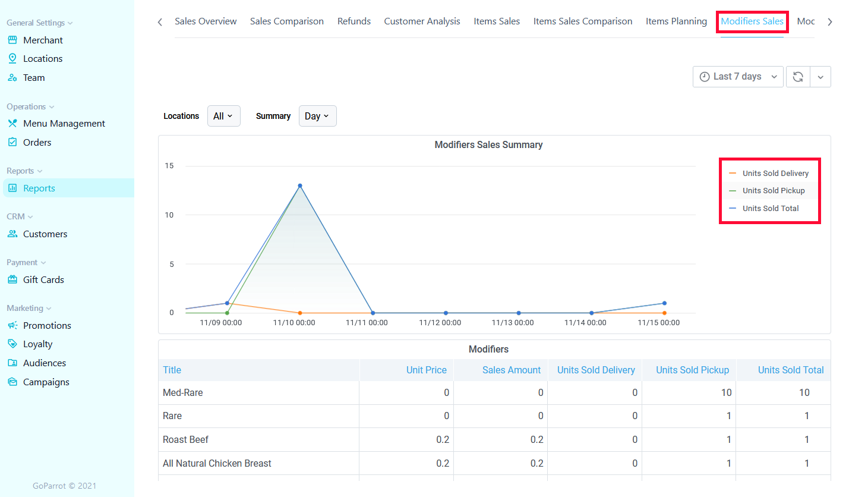The image size is (868, 497).
Task: Open the Refunds tab
Action: coord(354,21)
